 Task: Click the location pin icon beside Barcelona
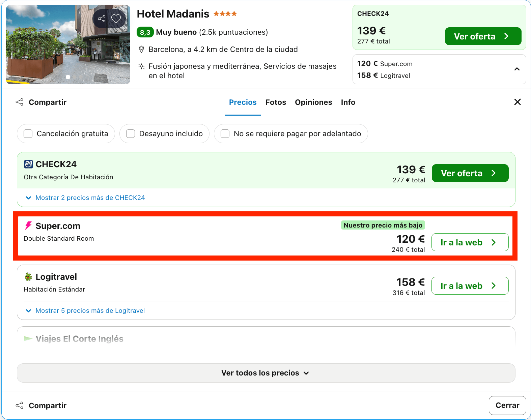pos(142,50)
